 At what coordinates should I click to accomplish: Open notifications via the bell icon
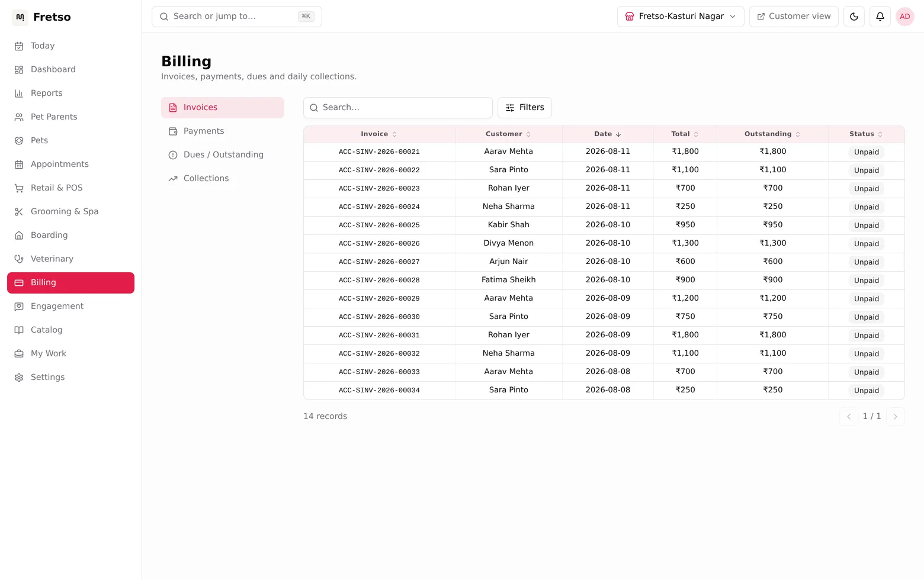[x=880, y=17]
